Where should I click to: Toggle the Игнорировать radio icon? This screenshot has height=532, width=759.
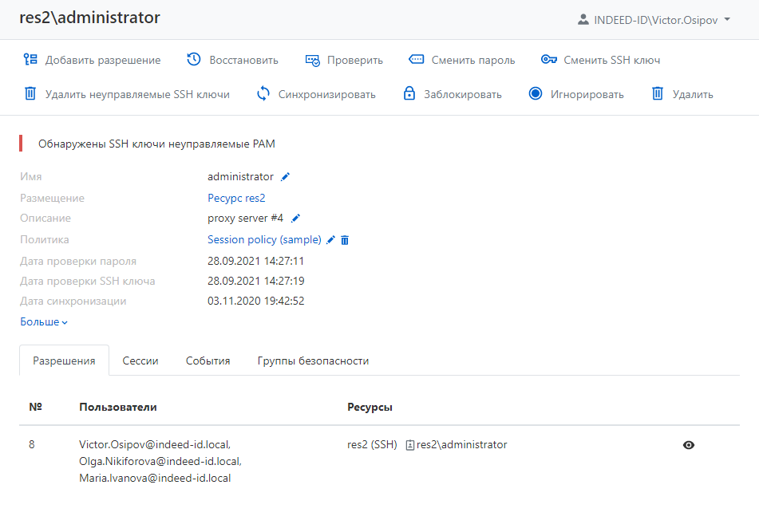(536, 94)
